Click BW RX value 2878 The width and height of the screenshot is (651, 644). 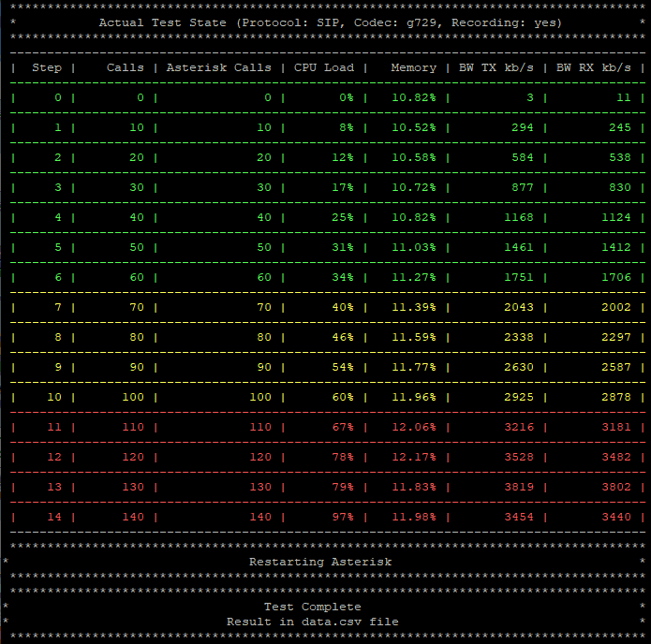616,397
